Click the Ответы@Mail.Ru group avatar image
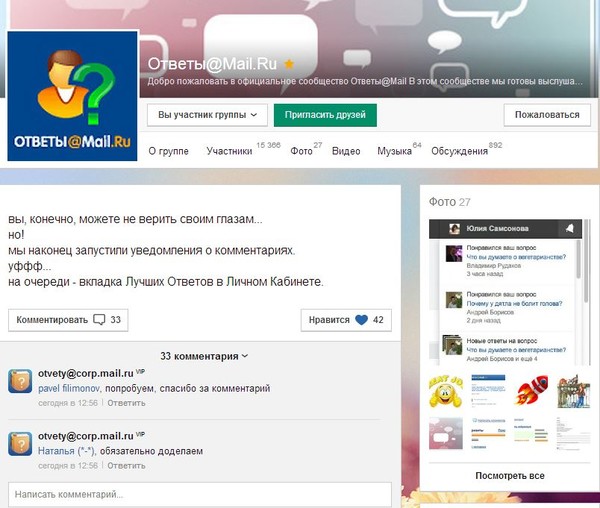Screen dimensions: 600x508 [72, 96]
